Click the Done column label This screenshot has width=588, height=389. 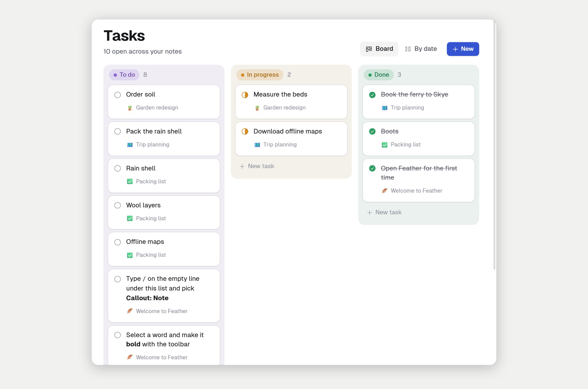coord(378,75)
